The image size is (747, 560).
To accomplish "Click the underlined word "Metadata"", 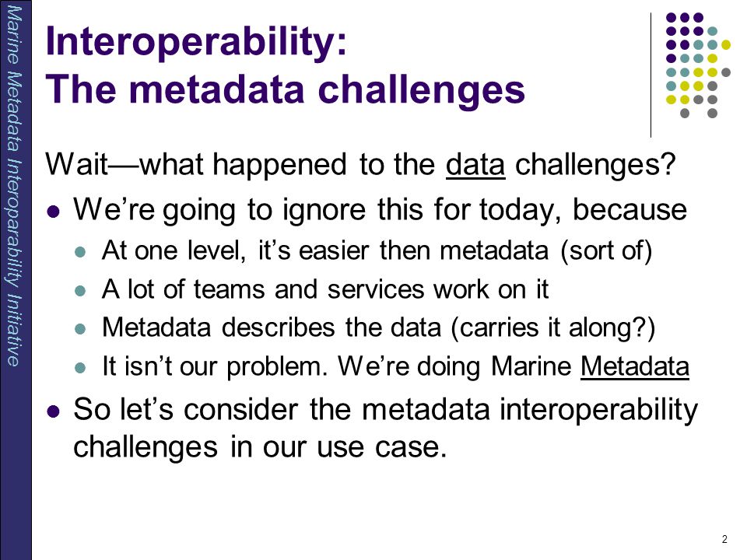I will (635, 366).
